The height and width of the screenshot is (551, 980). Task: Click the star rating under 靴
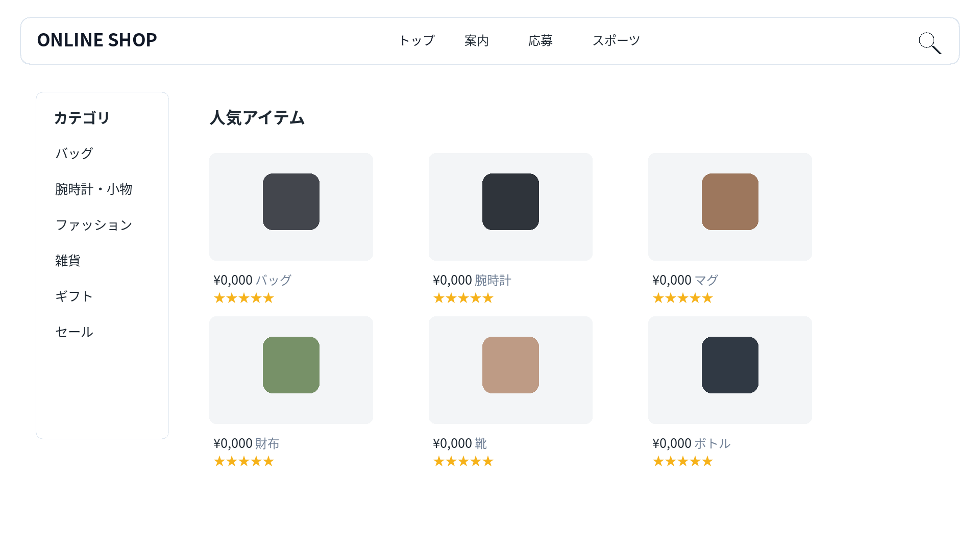coord(463,461)
